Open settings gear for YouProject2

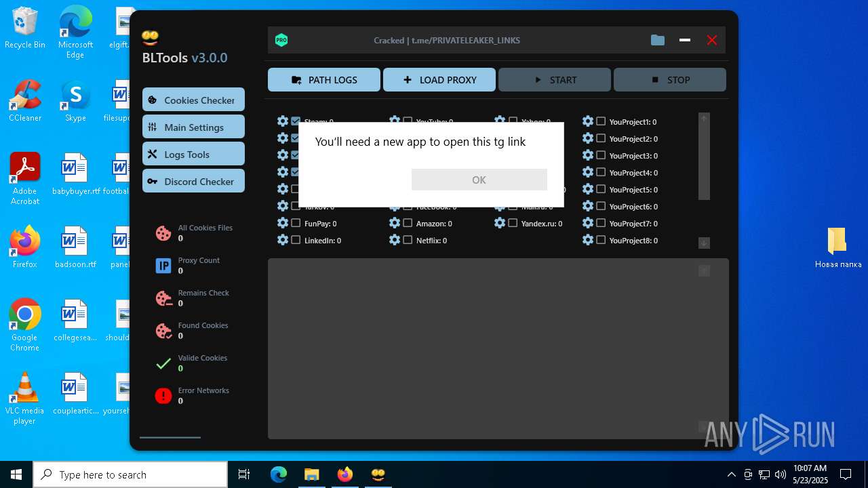(x=588, y=138)
